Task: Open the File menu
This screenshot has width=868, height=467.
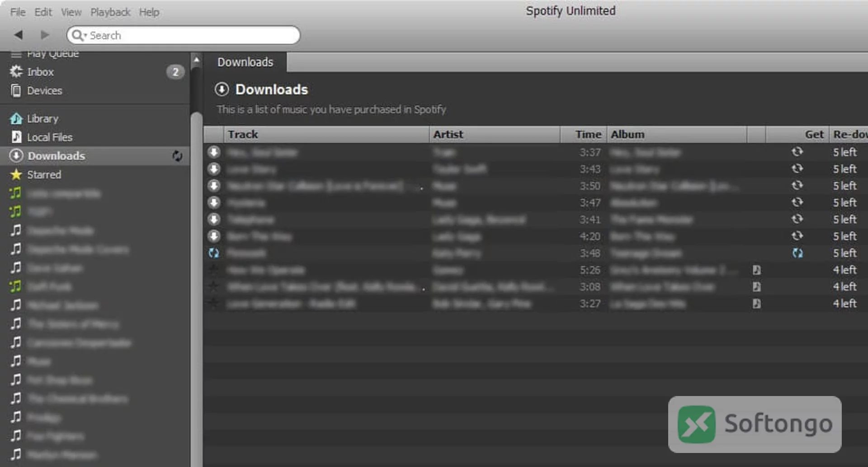Action: pyautogui.click(x=18, y=12)
